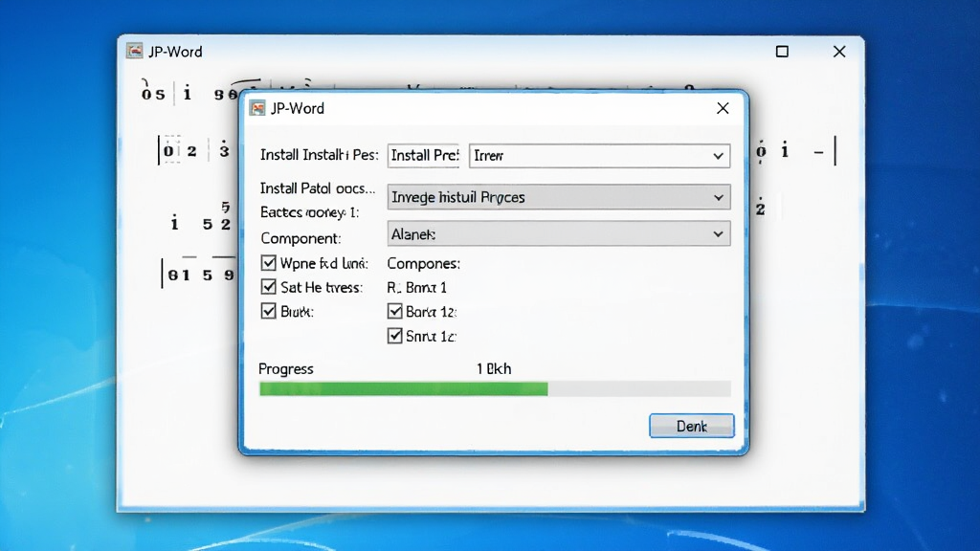Open the "Irrerr" dropdown
980x551 pixels.
(x=599, y=156)
